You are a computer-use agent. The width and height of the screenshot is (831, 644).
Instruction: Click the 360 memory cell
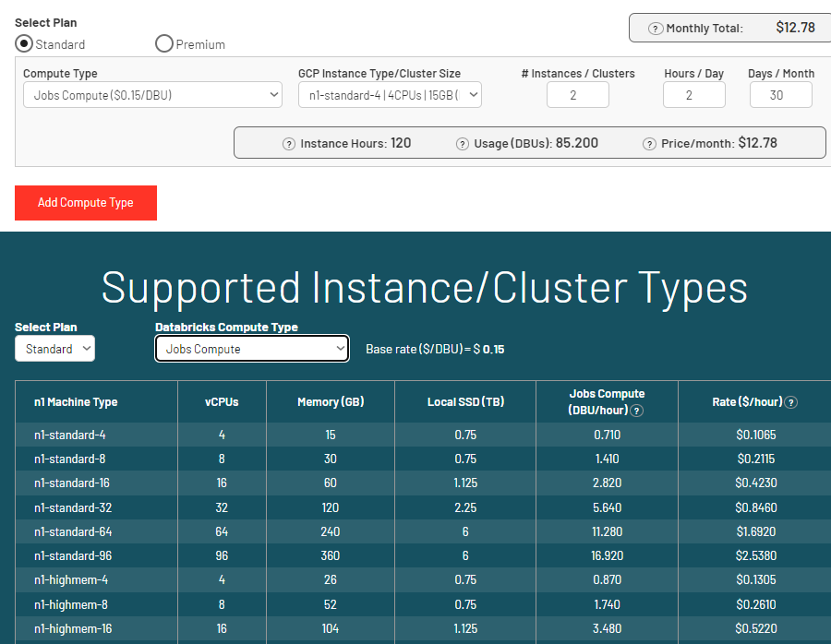pyautogui.click(x=331, y=555)
